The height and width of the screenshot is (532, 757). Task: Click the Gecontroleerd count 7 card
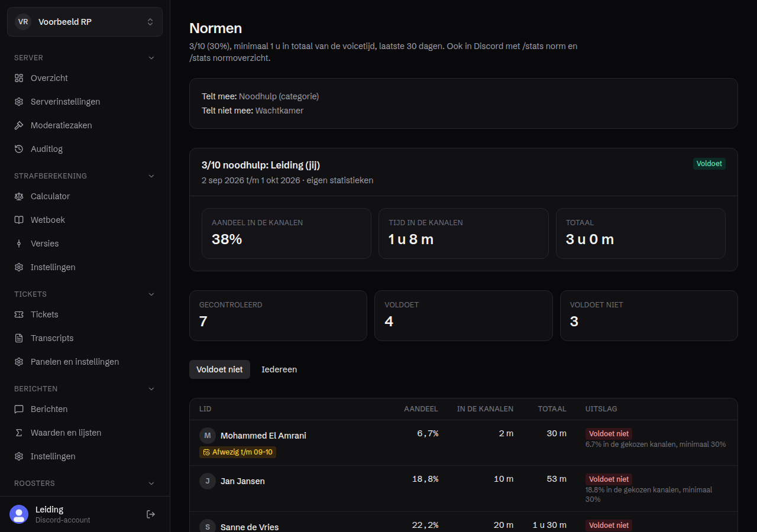click(x=278, y=316)
